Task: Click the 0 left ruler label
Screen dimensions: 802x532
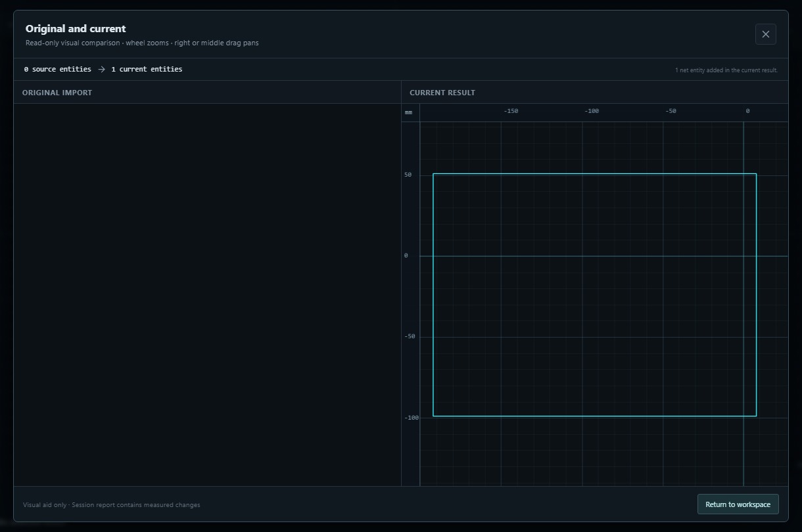Action: coord(406,255)
